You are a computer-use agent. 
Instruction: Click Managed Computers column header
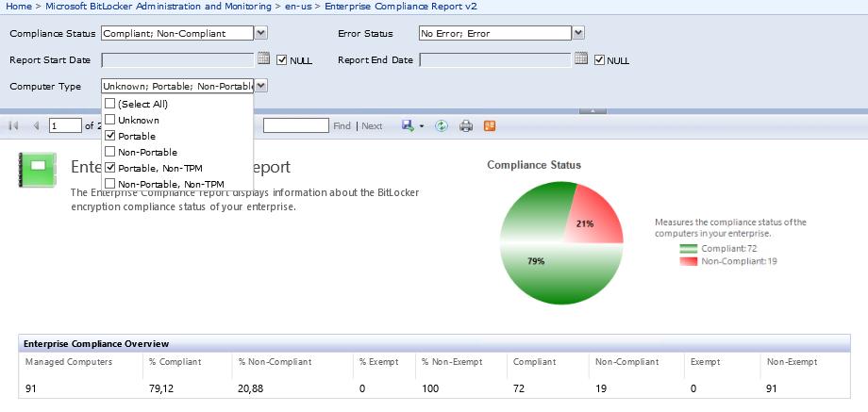pyautogui.click(x=69, y=362)
